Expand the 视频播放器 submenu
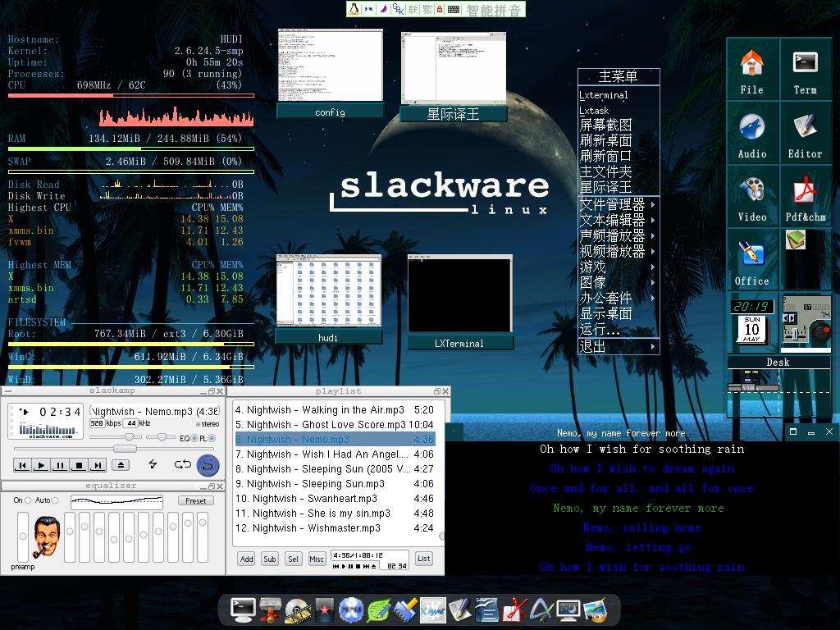840x630 pixels. 619,251
